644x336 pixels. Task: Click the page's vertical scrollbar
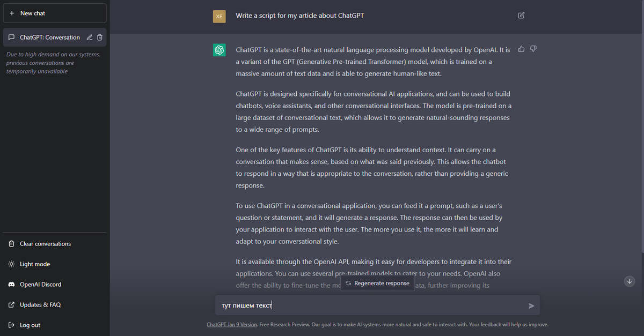[x=642, y=126]
